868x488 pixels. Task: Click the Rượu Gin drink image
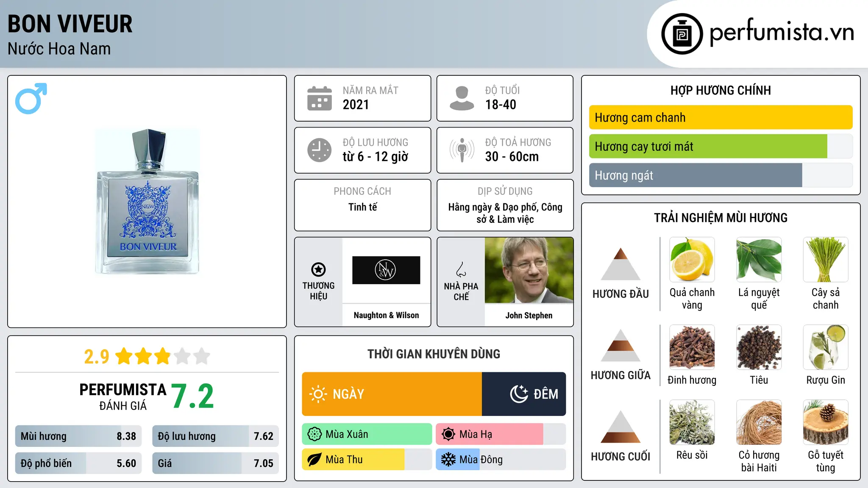pos(826,347)
